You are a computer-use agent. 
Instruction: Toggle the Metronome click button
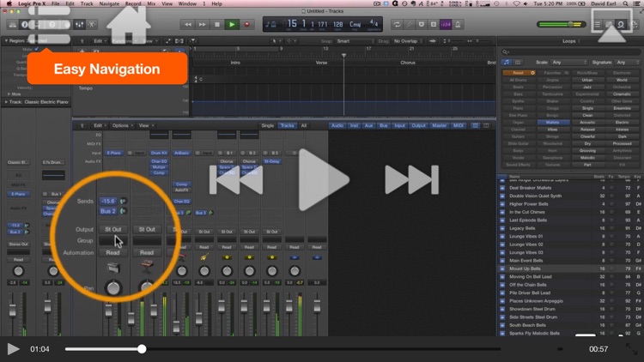458,25
